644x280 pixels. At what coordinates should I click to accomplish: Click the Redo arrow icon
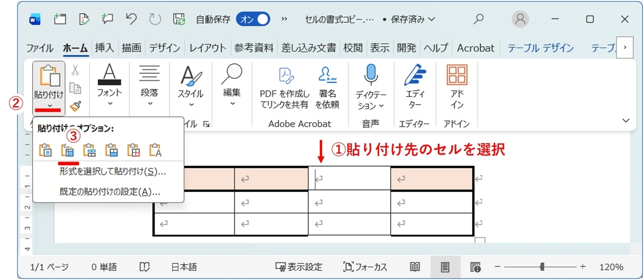click(155, 19)
